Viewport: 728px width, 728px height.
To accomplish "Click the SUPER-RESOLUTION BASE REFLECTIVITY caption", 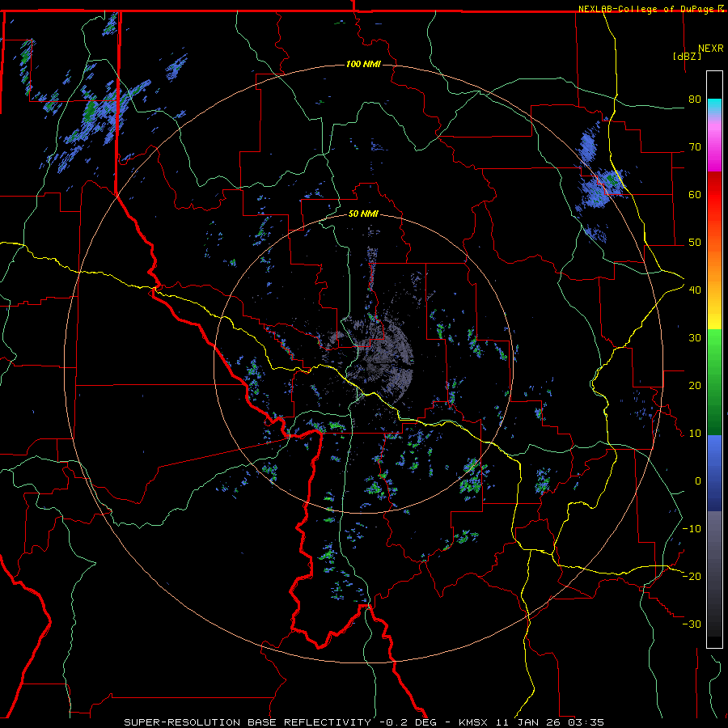I will 248,722.
